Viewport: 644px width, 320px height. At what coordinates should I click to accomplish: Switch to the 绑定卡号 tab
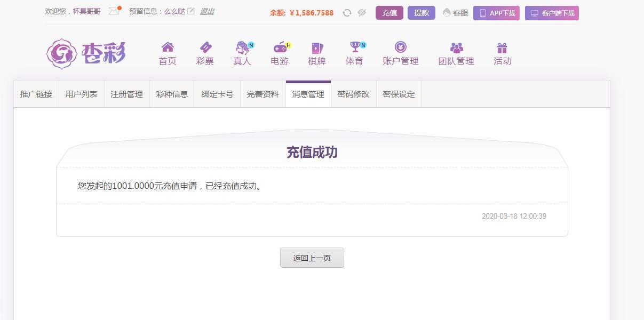tap(218, 94)
